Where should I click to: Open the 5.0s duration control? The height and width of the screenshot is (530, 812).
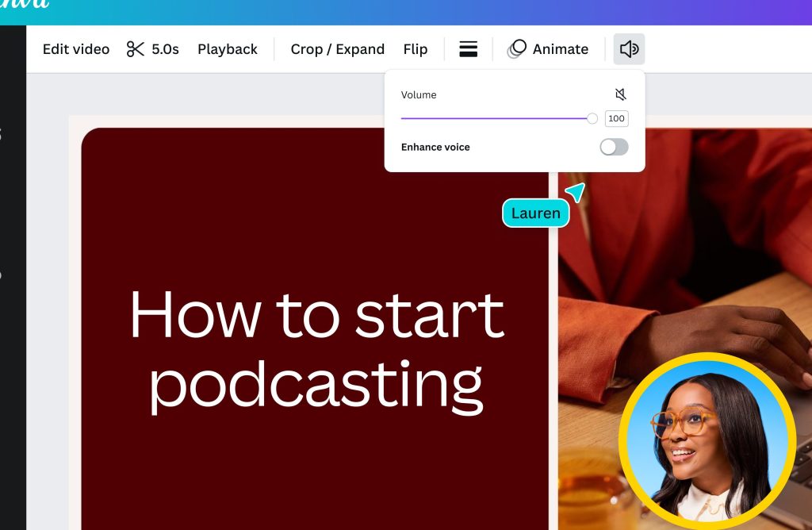click(165, 49)
